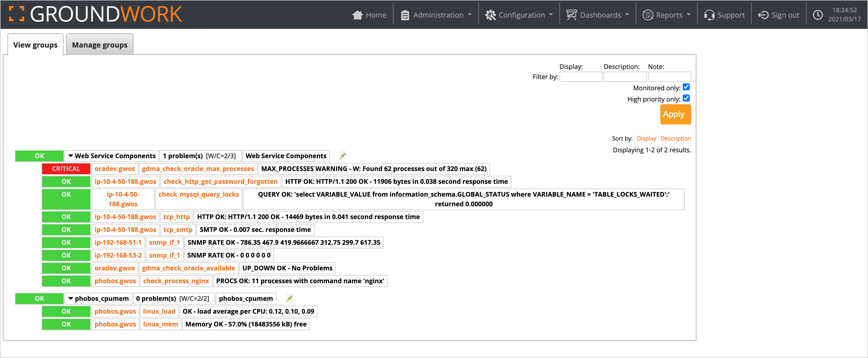868x358 pixels.
Task: Edit the phobos_cpumem group with the pencil icon
Action: 289,298
